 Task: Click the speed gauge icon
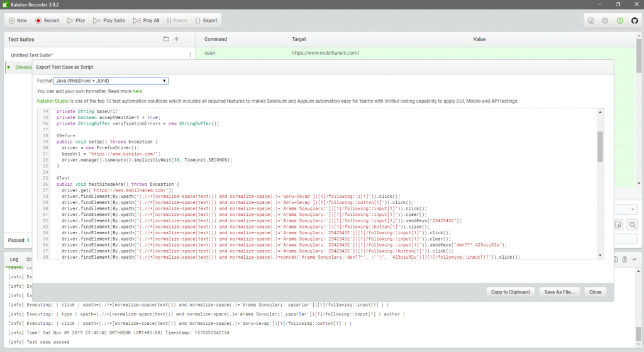(591, 21)
